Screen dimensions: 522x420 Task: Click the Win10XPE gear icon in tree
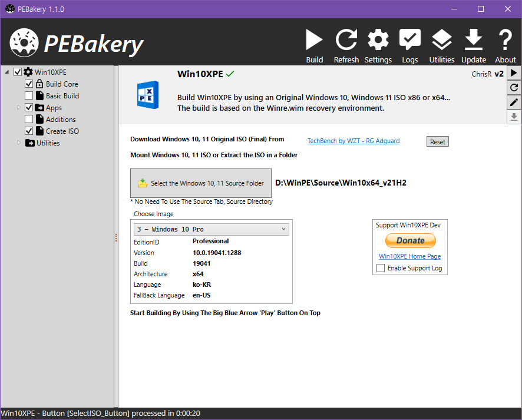[x=28, y=72]
